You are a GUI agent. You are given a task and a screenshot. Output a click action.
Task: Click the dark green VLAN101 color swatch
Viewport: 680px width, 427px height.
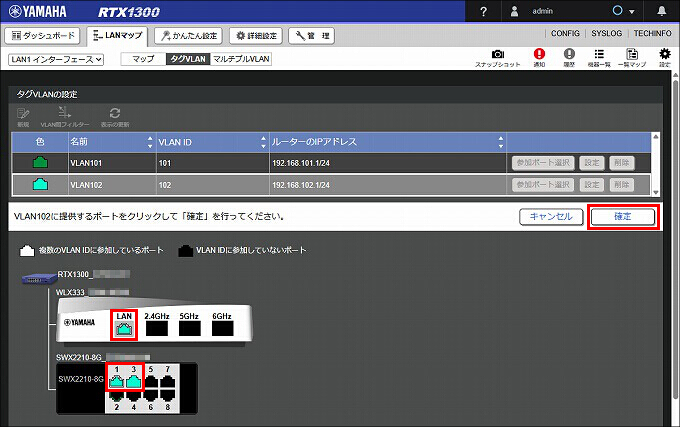click(40, 163)
